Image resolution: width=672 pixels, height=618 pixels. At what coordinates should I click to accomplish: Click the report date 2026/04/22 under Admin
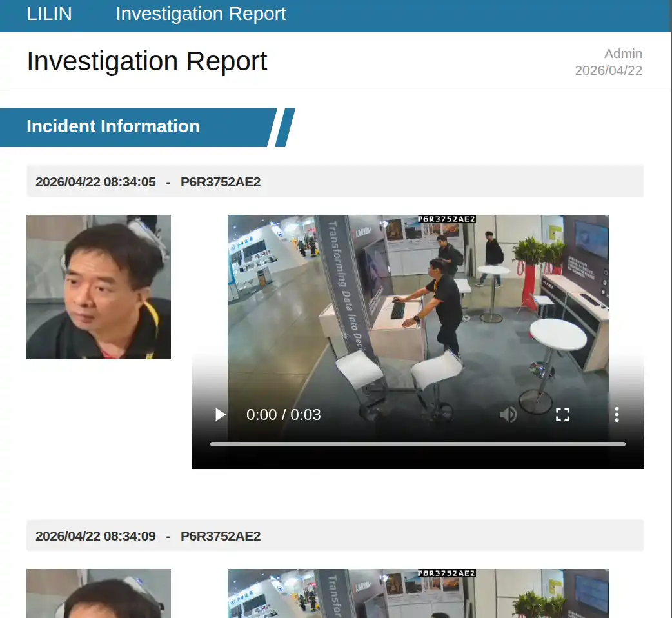(x=609, y=70)
